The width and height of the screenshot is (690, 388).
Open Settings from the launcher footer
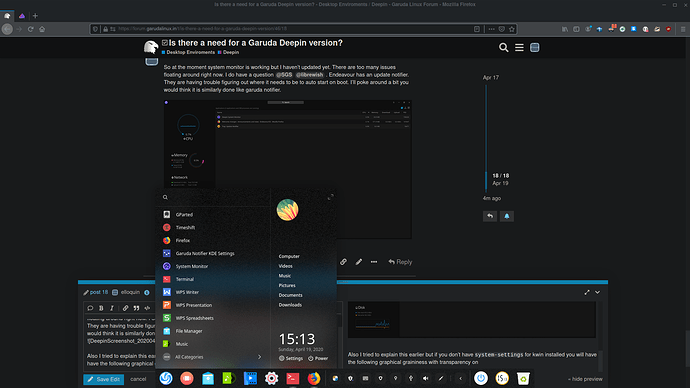click(x=291, y=358)
